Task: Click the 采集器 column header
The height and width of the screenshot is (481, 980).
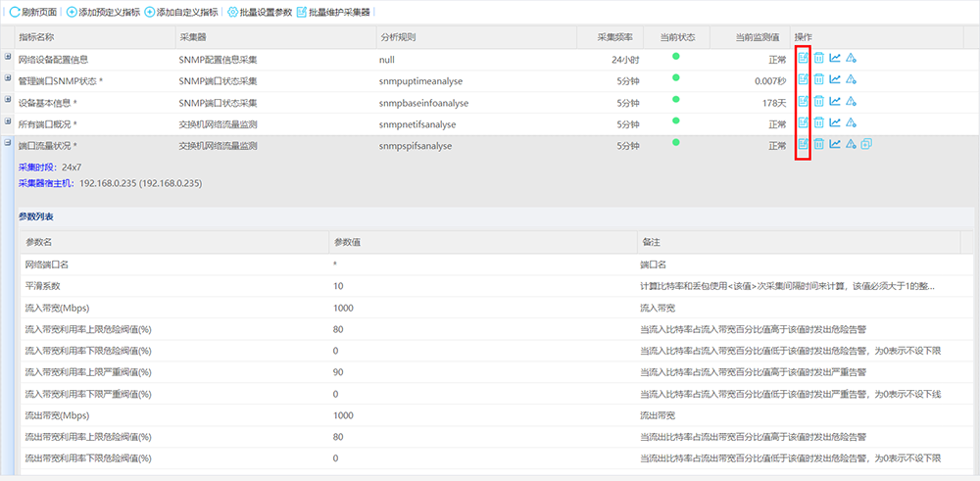Action: pos(274,37)
